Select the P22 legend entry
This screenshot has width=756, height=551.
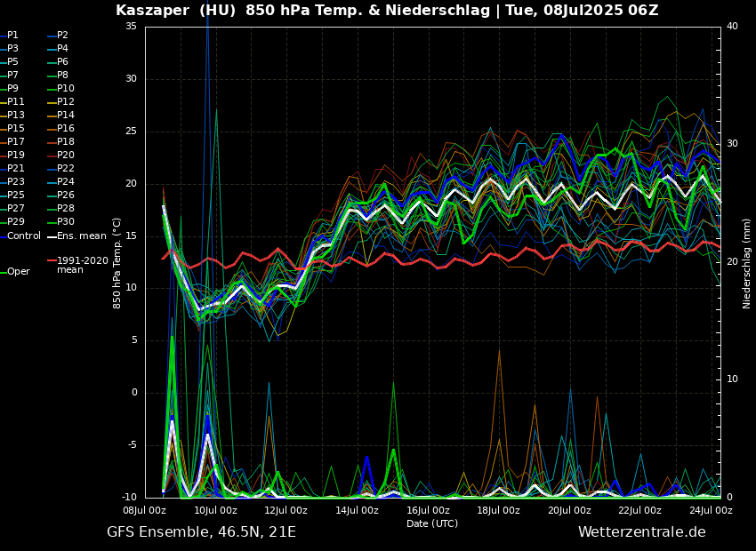point(65,169)
